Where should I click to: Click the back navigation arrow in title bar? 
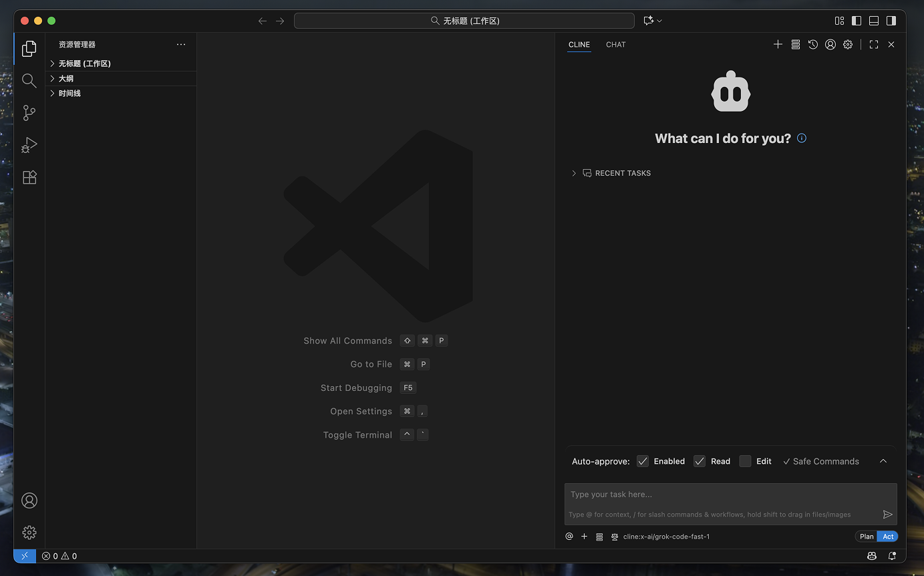pyautogui.click(x=263, y=21)
